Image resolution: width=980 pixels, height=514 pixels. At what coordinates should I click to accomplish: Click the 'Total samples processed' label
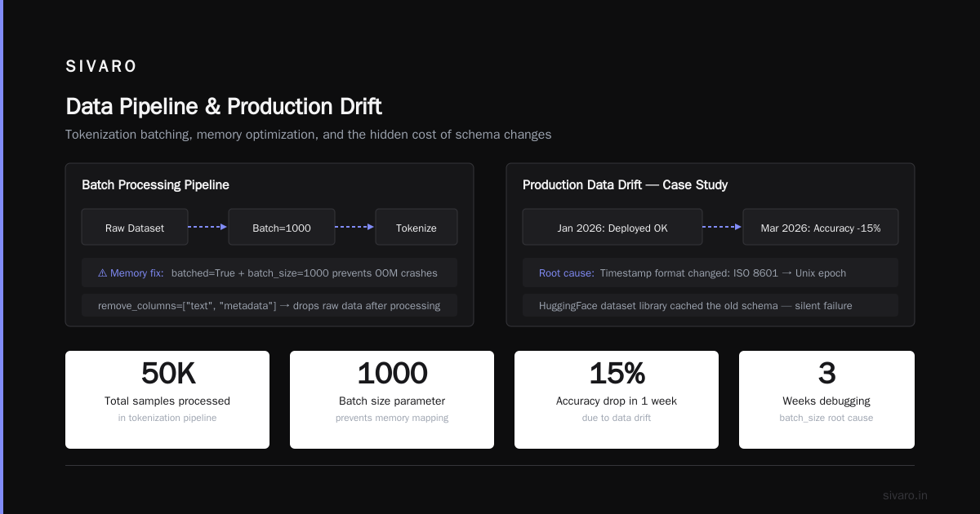(x=167, y=401)
